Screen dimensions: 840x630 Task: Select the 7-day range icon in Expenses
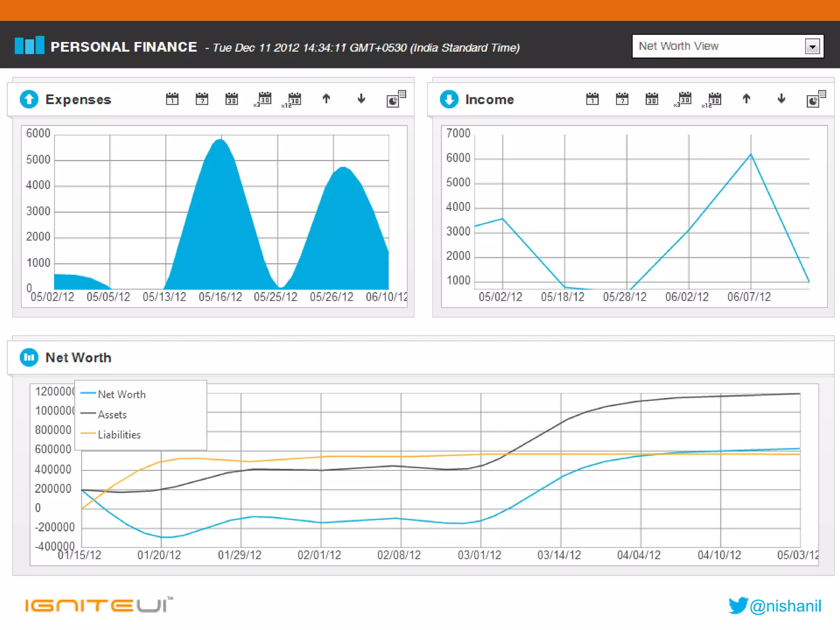coord(202,99)
